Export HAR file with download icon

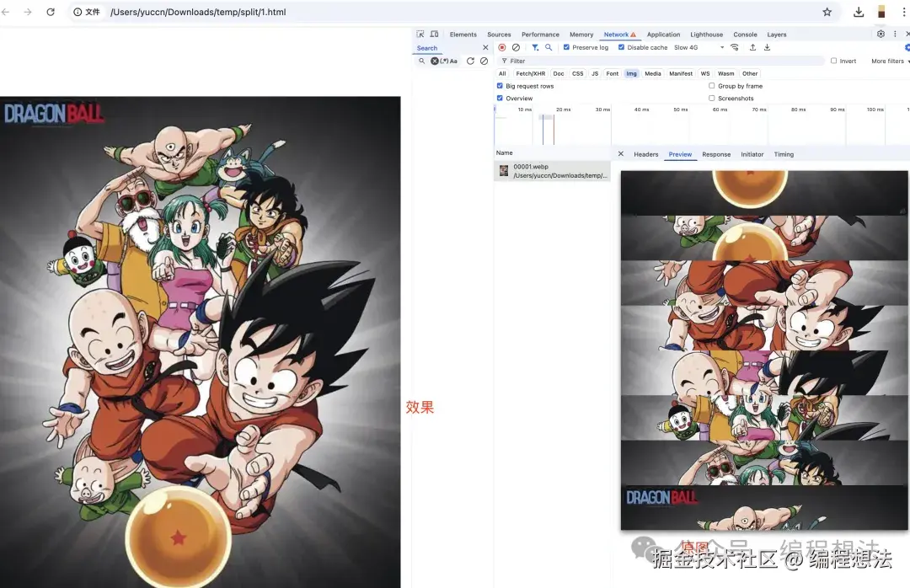[x=767, y=48]
